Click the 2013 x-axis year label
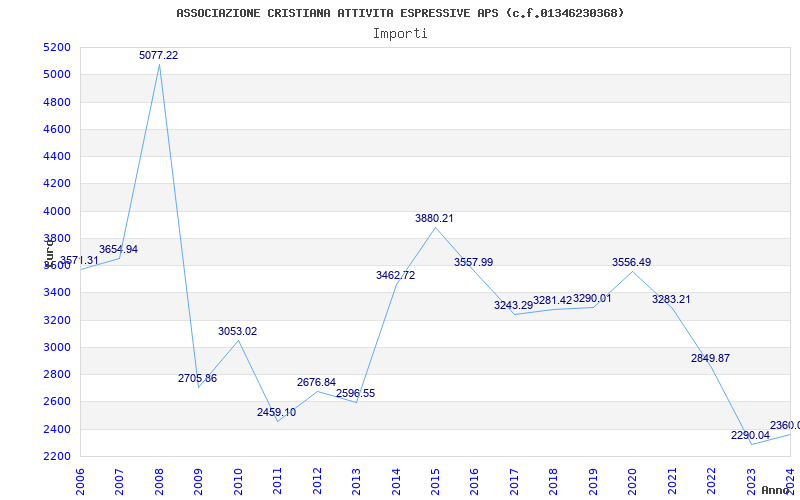The width and height of the screenshot is (800, 500). [x=356, y=481]
